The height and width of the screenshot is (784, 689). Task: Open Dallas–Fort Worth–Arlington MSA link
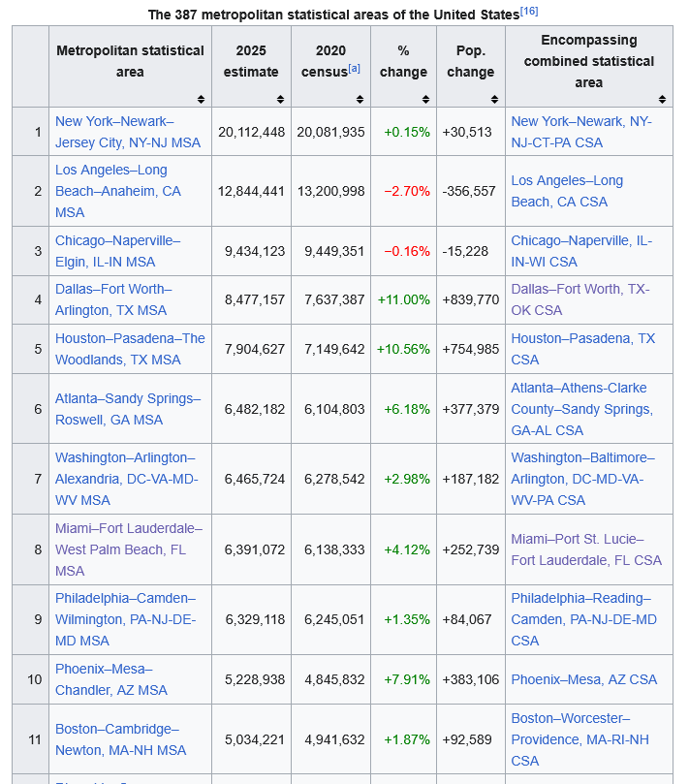[x=113, y=299]
